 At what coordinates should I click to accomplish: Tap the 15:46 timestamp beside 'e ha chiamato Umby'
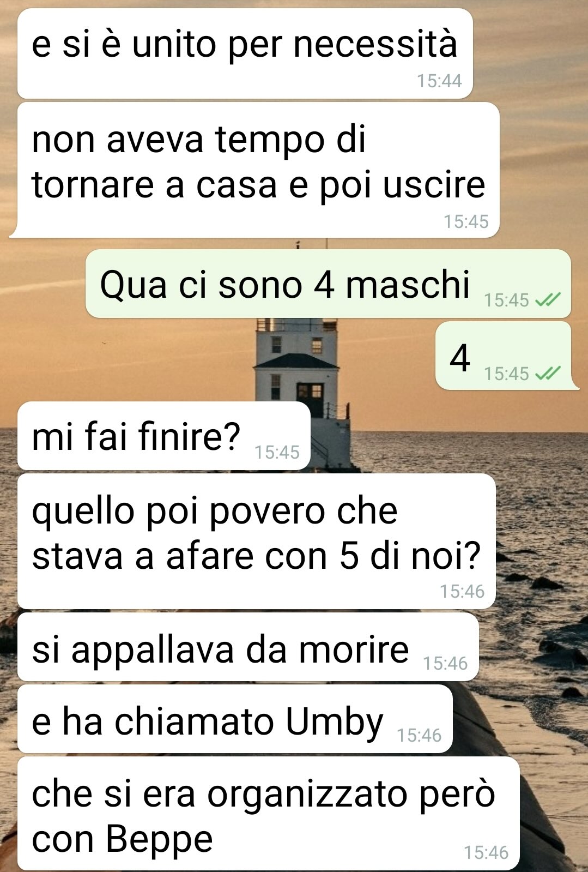click(419, 735)
